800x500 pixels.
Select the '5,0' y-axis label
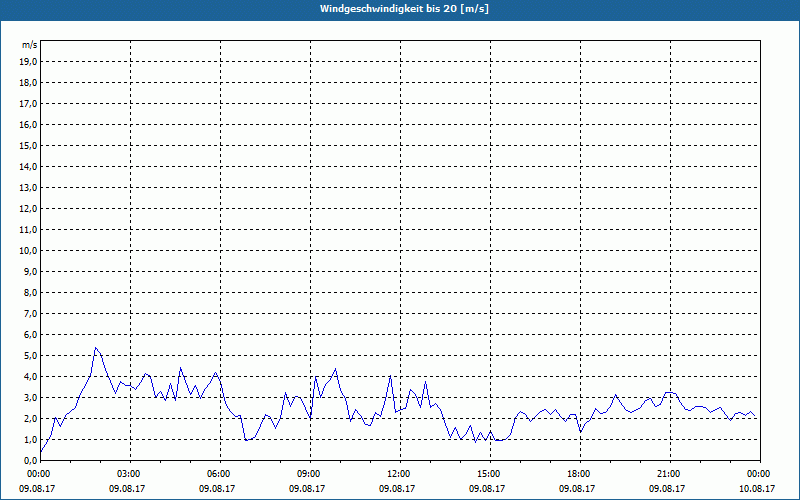30,356
